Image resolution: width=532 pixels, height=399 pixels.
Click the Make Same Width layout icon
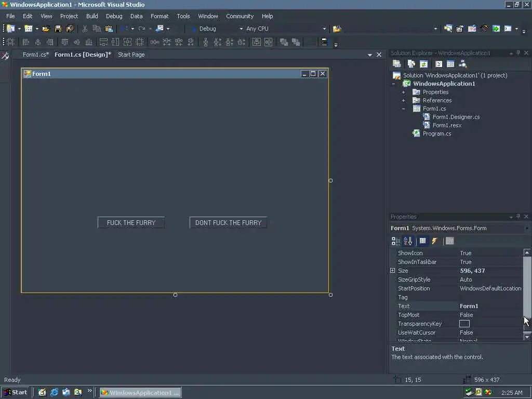coord(103,42)
